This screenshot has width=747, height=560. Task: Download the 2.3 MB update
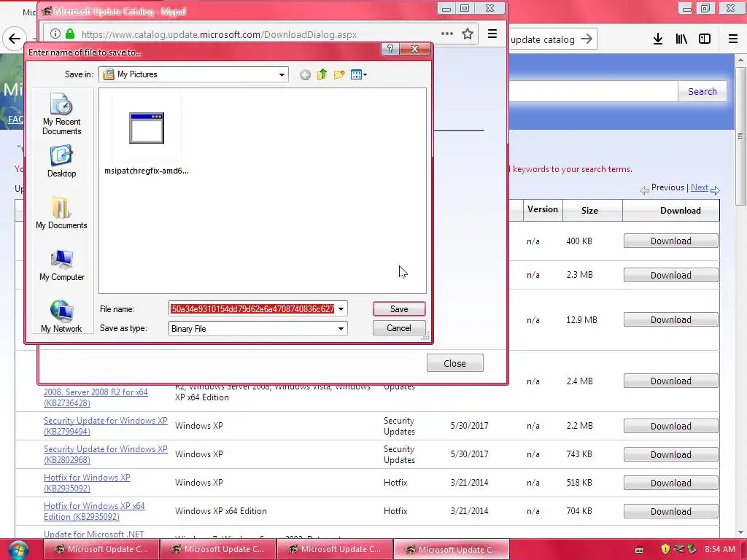tap(671, 275)
